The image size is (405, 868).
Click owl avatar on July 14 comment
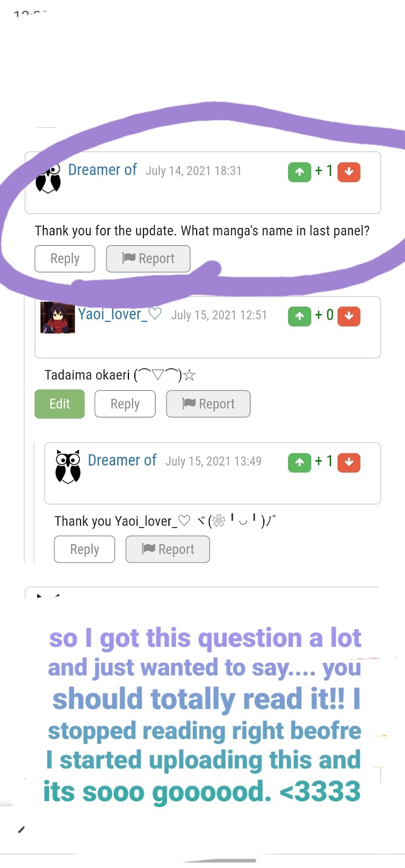pos(49,178)
